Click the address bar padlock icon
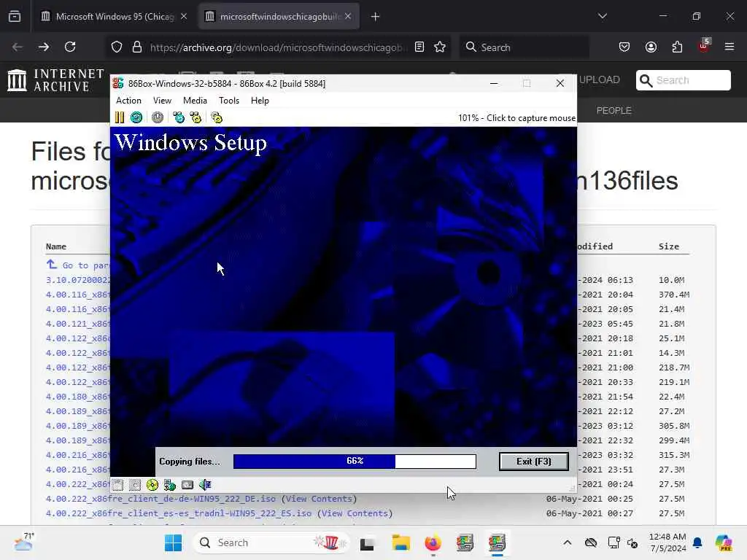Image resolution: width=747 pixels, height=560 pixels. click(x=137, y=47)
